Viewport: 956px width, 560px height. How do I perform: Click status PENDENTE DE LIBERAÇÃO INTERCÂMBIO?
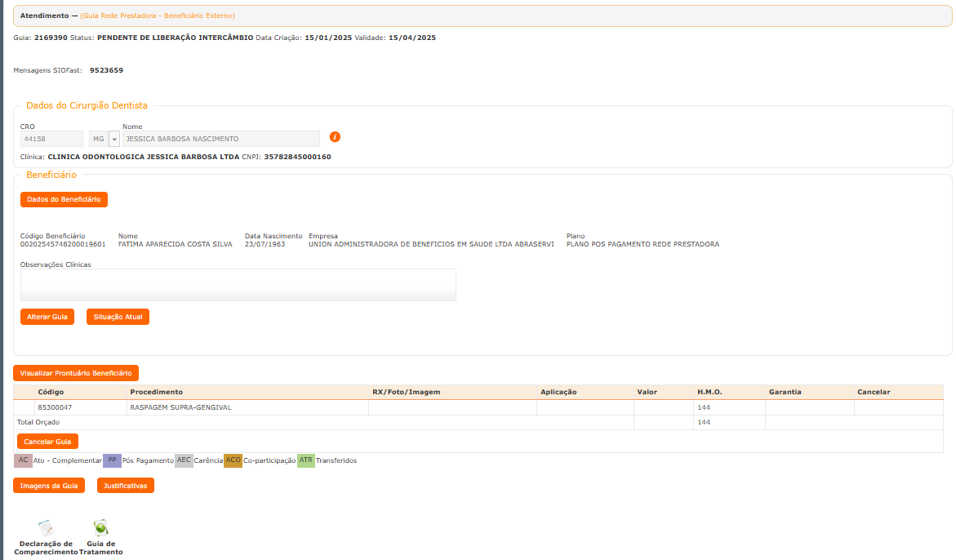175,38
